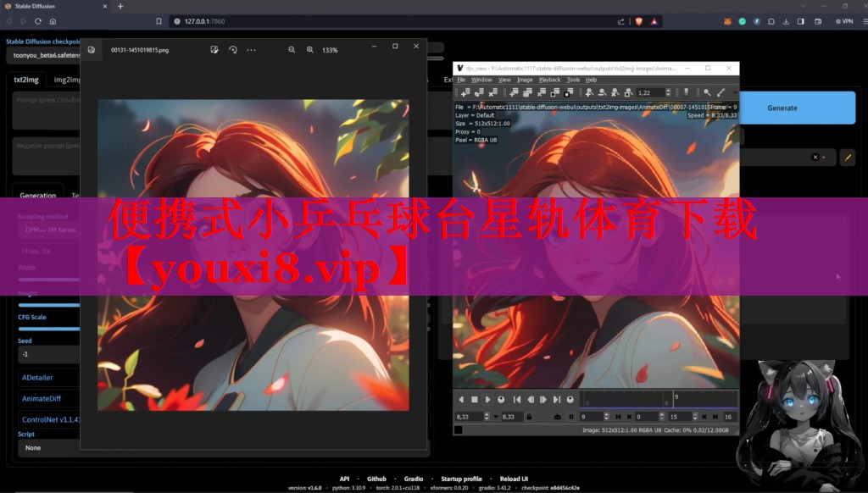Switch to the txt2img tab
This screenshot has height=493, width=868.
pyautogui.click(x=26, y=80)
